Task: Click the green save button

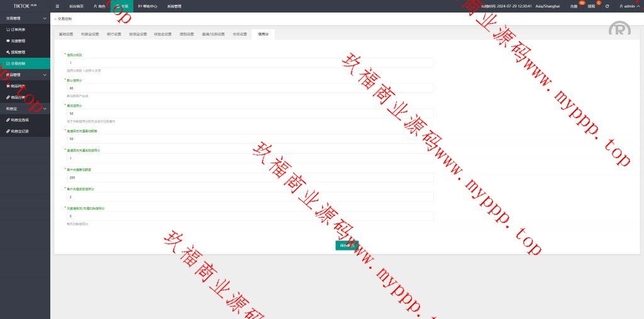Action: (x=347, y=246)
